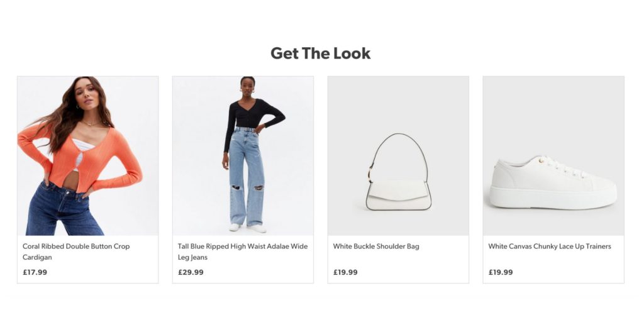The height and width of the screenshot is (332, 644).
Task: Open the White Canvas Chunky Trainers image
Action: (x=553, y=156)
